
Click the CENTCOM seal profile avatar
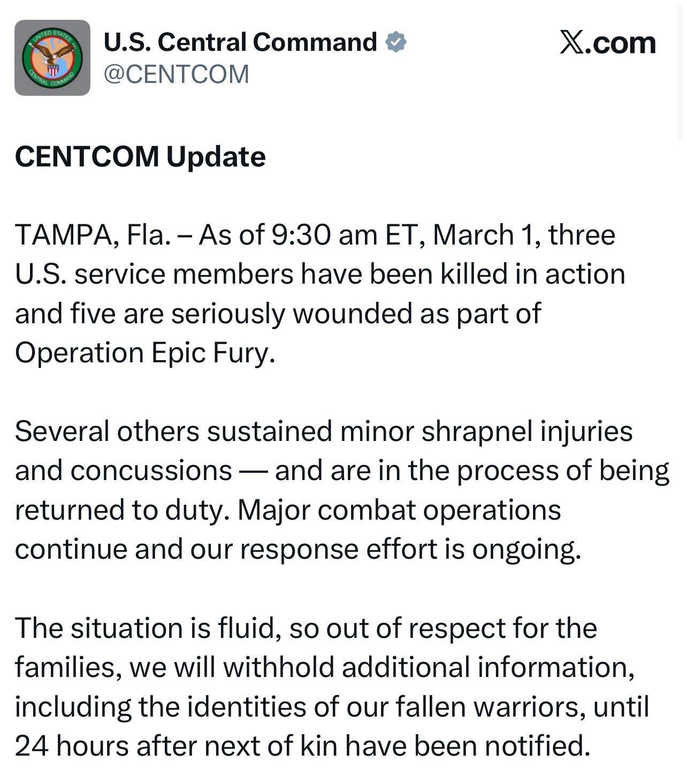coord(52,58)
